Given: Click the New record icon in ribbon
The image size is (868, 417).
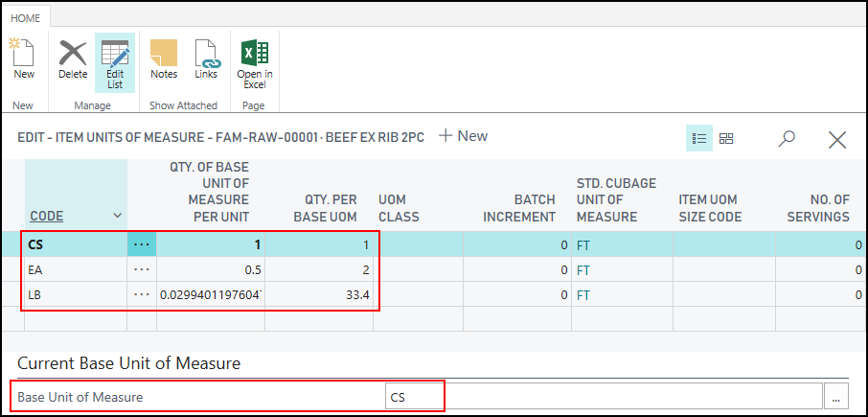Looking at the screenshot, I should point(24,58).
